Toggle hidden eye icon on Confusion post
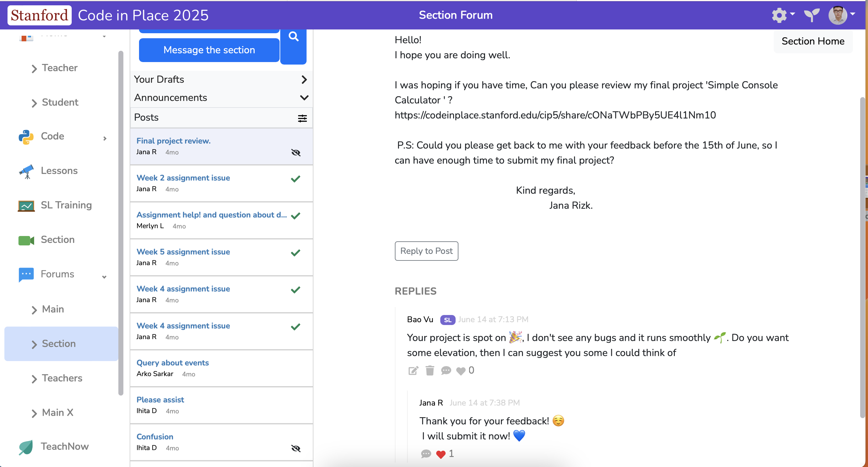The image size is (868, 467). pyautogui.click(x=296, y=448)
